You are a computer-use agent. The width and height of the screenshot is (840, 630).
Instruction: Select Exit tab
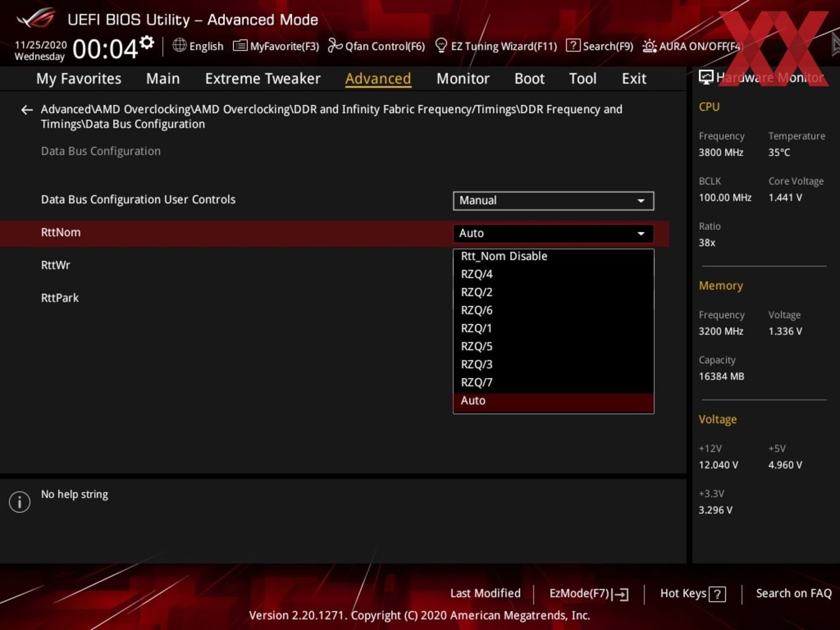click(x=634, y=78)
